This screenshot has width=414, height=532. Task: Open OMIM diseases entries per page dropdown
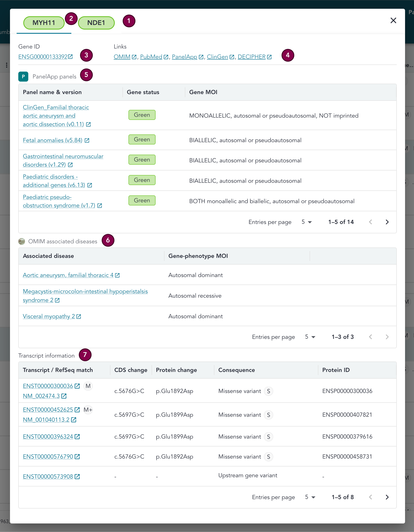tap(310, 337)
